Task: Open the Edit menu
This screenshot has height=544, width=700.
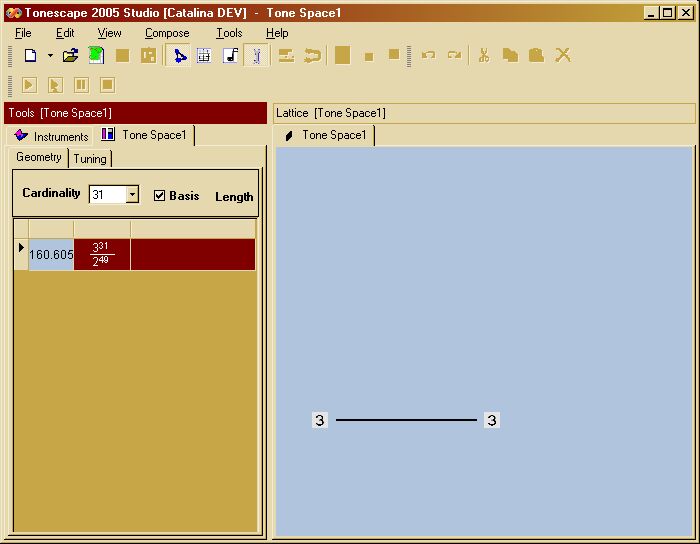Action: click(x=65, y=33)
